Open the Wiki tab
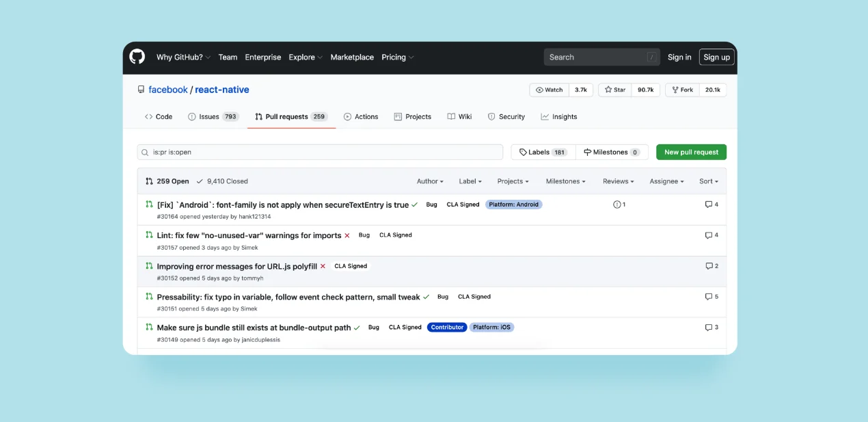 click(459, 117)
